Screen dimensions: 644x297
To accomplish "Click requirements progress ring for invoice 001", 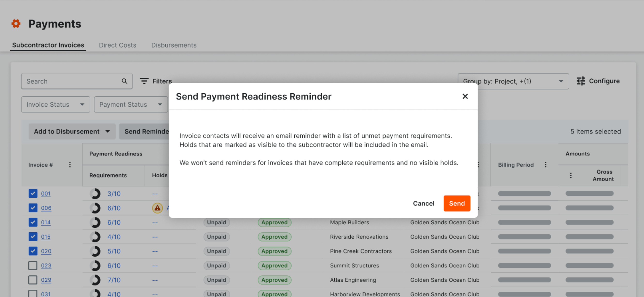I will tap(95, 194).
